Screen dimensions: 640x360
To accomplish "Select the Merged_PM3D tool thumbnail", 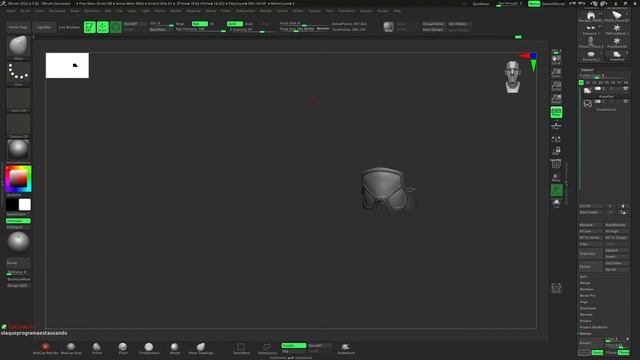I will [591, 16].
